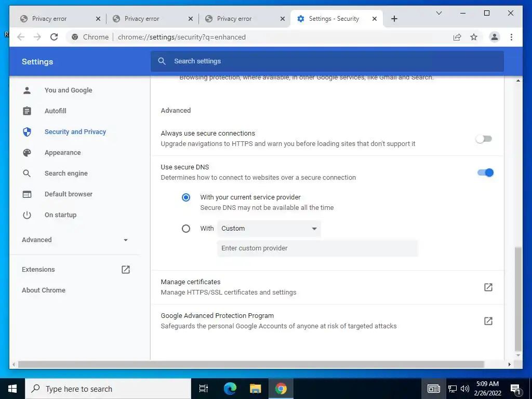The width and height of the screenshot is (532, 399).
Task: Select With your current service provider radio
Action: tap(186, 197)
